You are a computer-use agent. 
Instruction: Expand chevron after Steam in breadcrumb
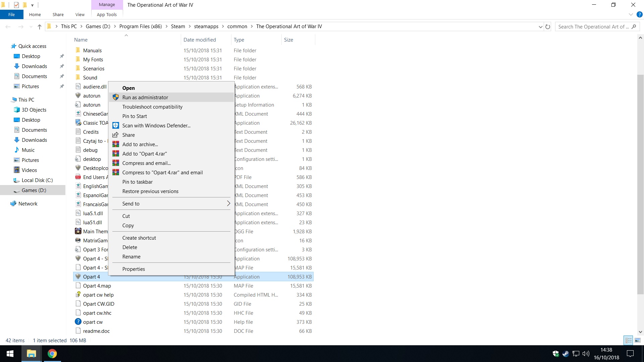pos(190,26)
